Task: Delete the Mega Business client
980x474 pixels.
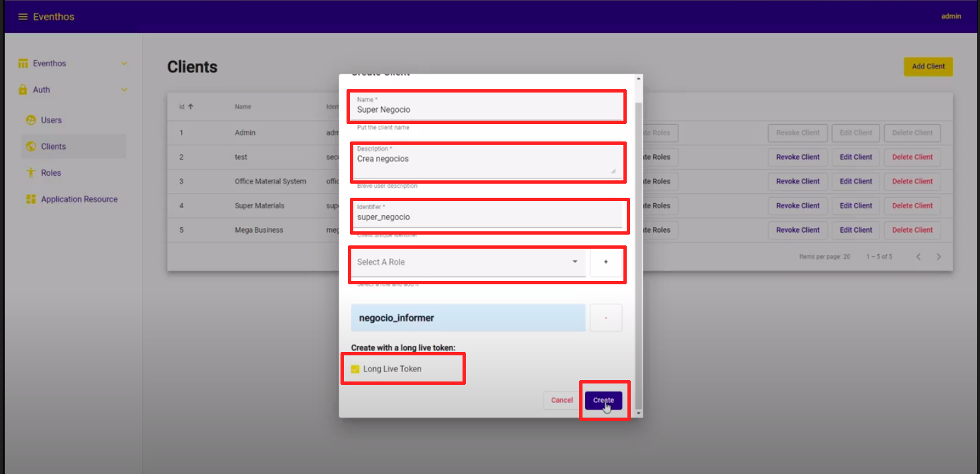Action: [912, 230]
